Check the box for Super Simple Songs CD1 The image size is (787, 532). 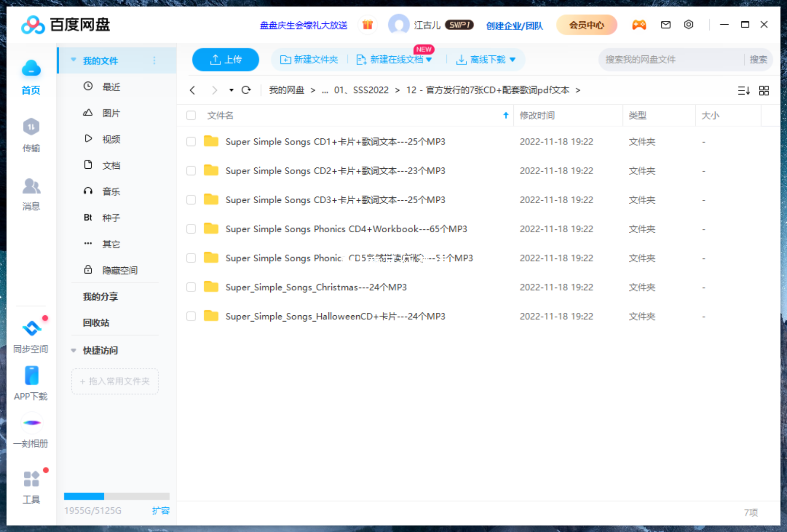point(191,142)
